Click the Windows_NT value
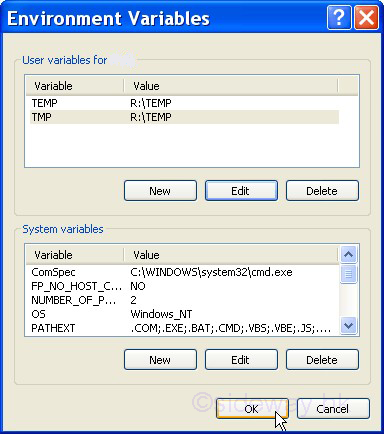Image resolution: width=384 pixels, height=434 pixels. (x=161, y=314)
